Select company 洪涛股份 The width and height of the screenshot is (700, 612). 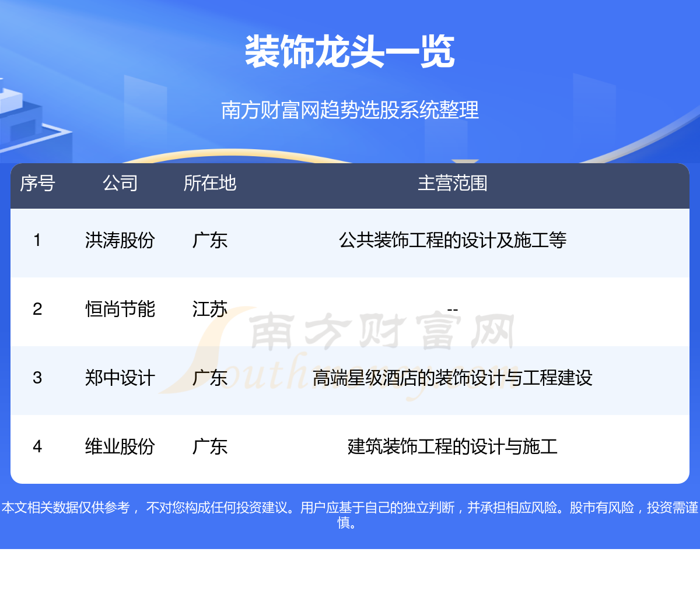[120, 240]
